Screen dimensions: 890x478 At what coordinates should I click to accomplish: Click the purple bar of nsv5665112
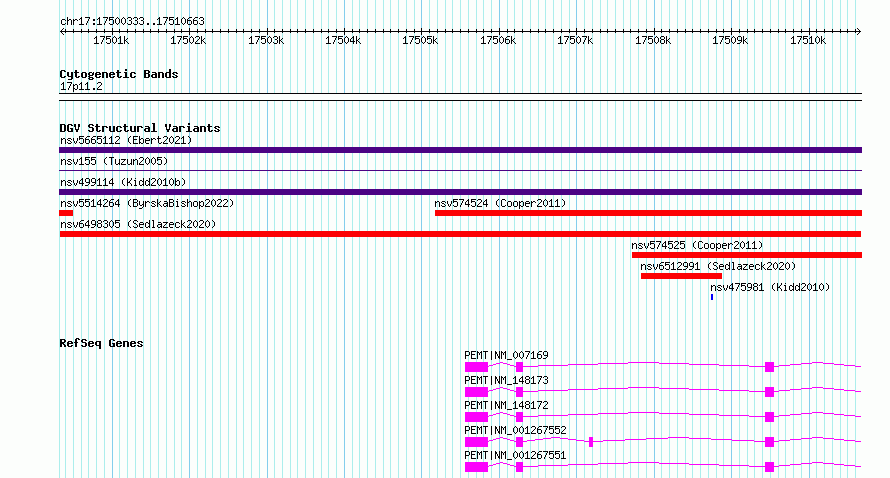click(460, 150)
